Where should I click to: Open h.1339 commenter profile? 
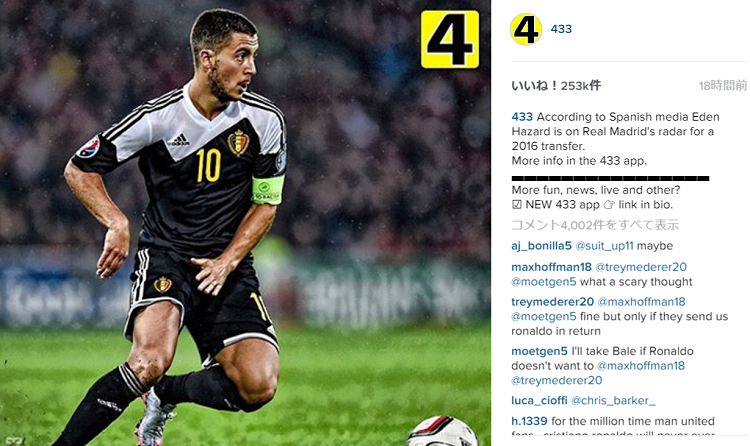529,421
